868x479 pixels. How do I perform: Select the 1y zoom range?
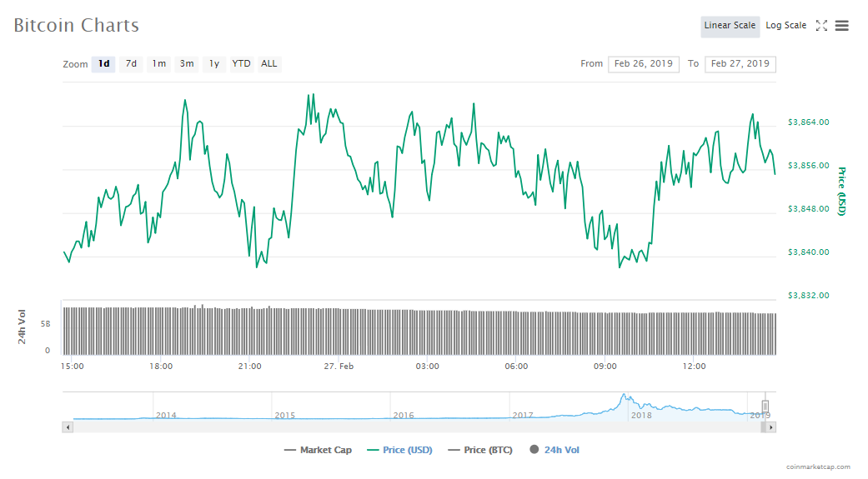[214, 64]
